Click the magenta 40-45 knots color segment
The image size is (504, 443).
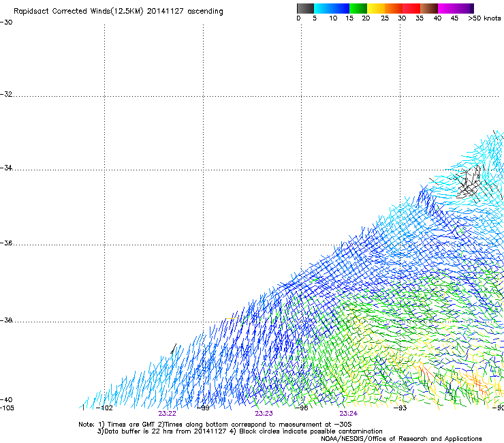click(447, 8)
